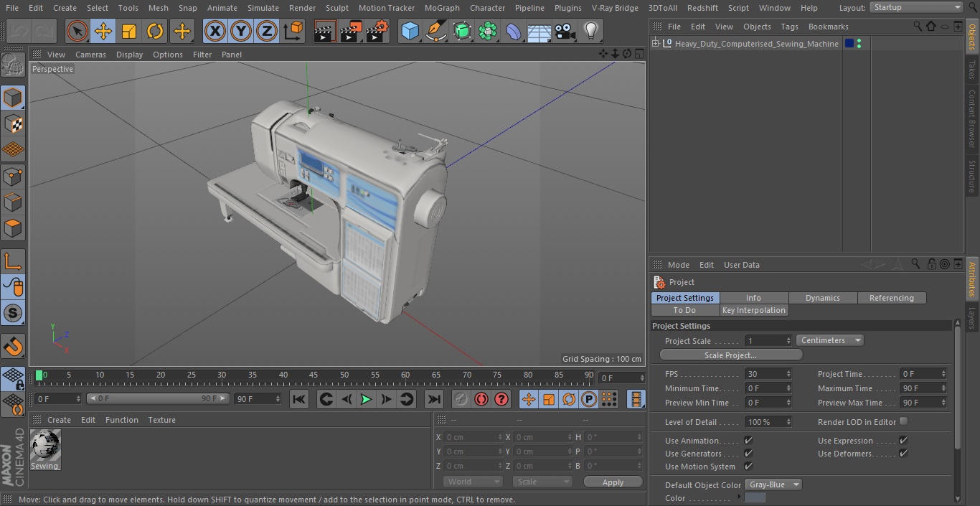Open the Key Interpolation tab
This screenshot has width=980, height=506.
(754, 310)
